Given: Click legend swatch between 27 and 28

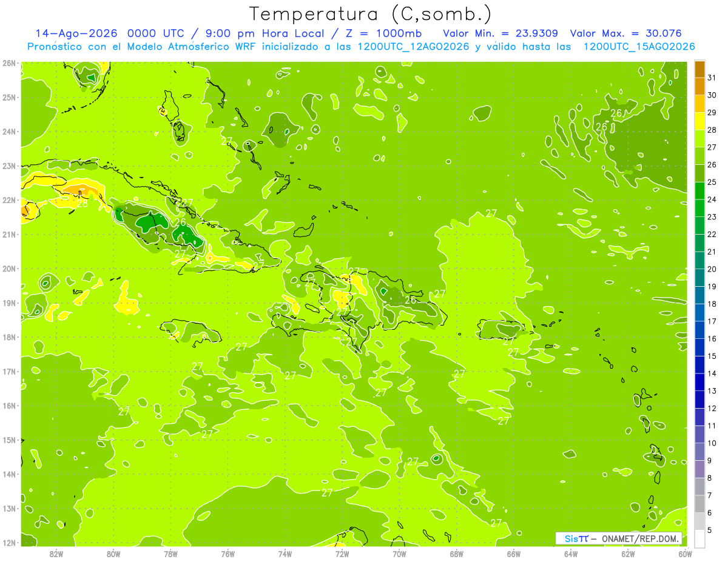Looking at the screenshot, I should [699, 138].
